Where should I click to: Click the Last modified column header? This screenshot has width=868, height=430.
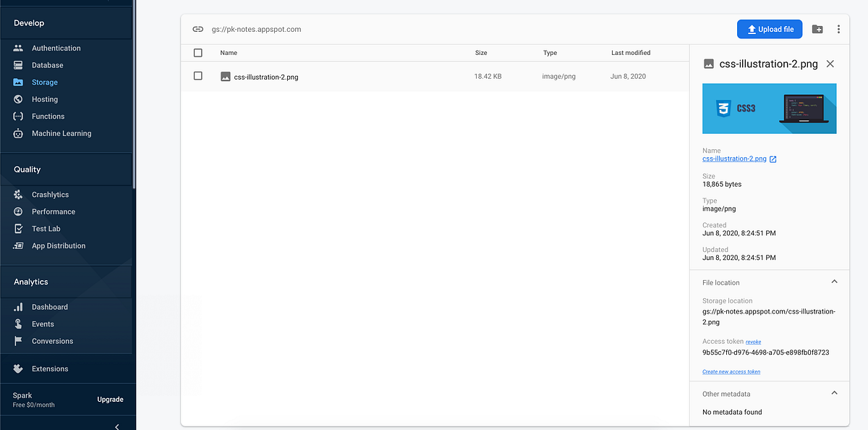(x=631, y=53)
